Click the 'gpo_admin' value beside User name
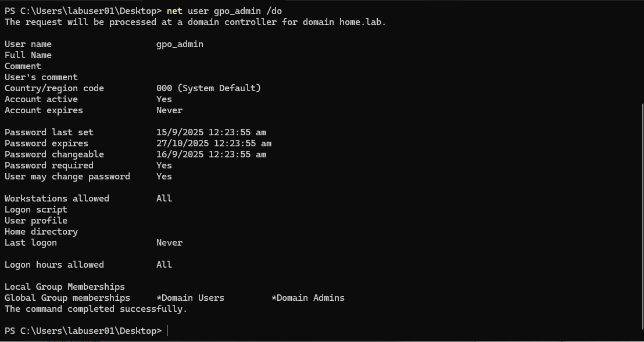 (x=180, y=44)
